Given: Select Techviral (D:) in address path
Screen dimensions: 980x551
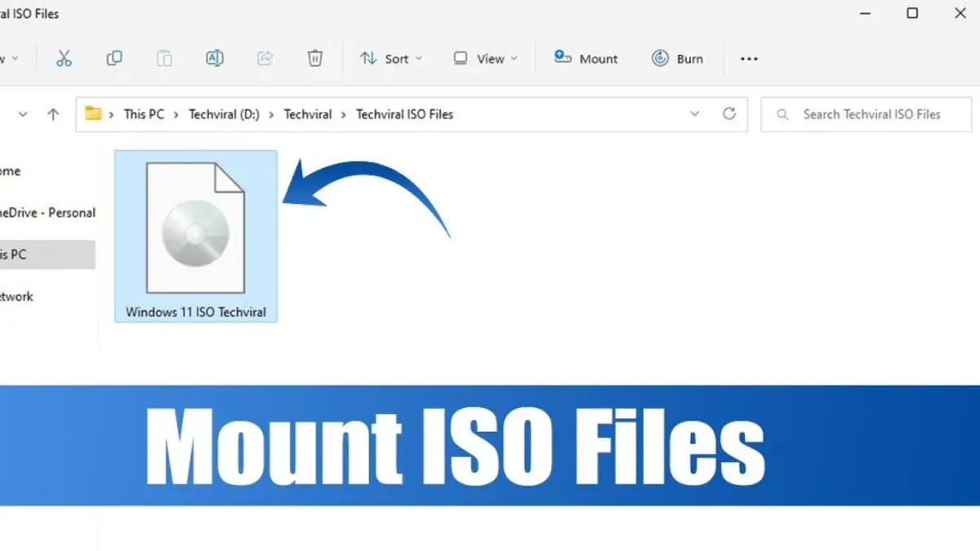Looking at the screenshot, I should pos(224,114).
